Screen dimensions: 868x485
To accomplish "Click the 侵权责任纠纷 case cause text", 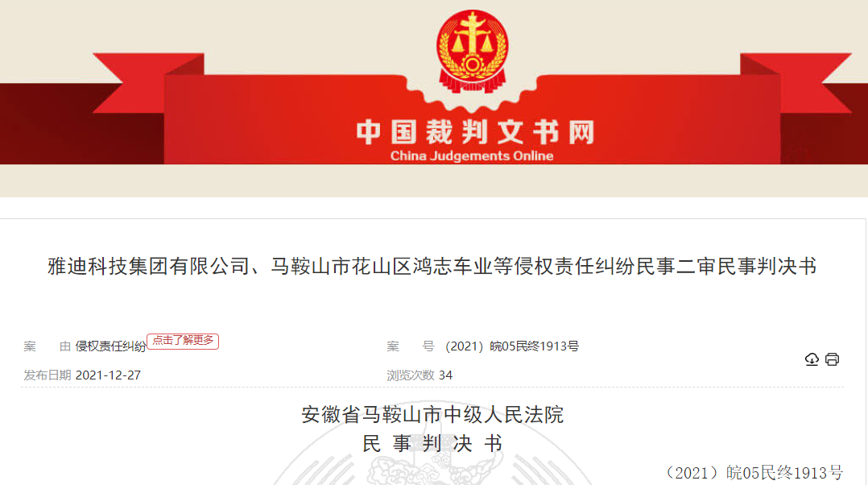I will (x=111, y=346).
